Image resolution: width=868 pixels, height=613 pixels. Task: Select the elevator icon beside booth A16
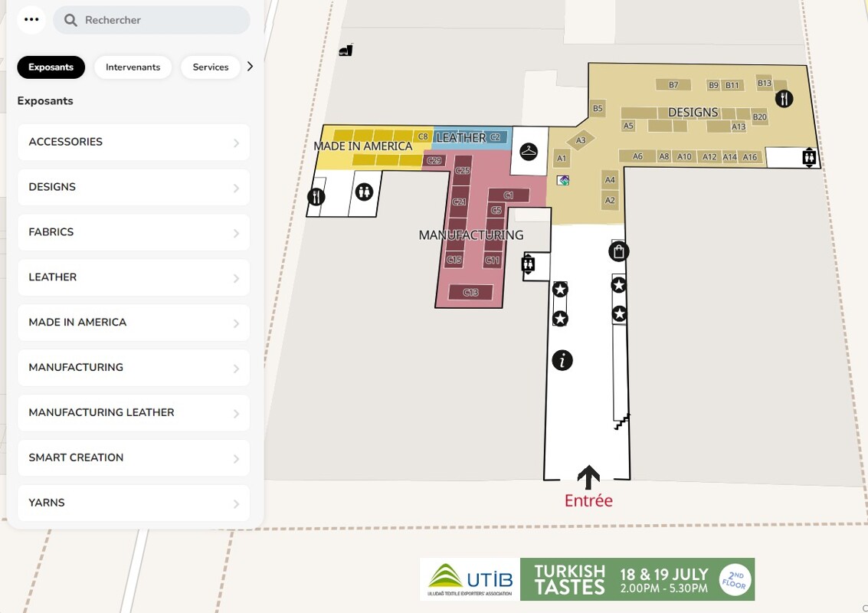click(809, 158)
